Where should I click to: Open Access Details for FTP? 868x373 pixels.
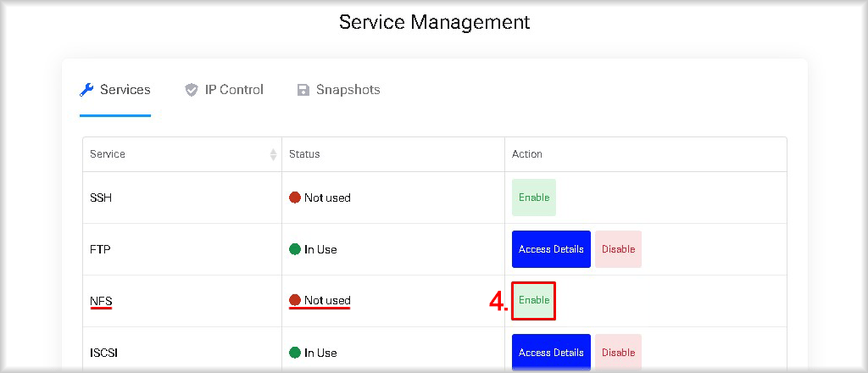coord(551,249)
